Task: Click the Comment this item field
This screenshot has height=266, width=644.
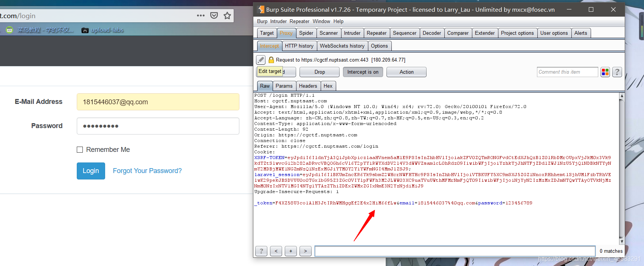Action: (x=567, y=72)
